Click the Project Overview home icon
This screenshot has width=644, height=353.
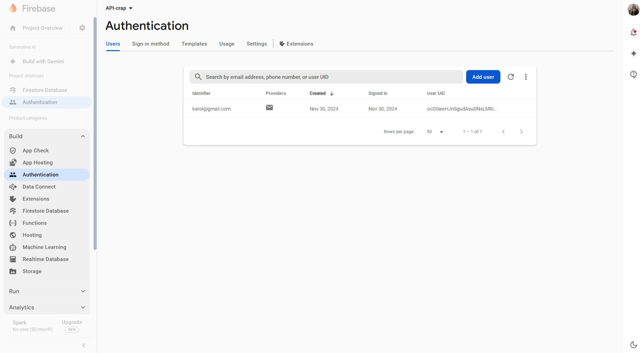(x=13, y=28)
